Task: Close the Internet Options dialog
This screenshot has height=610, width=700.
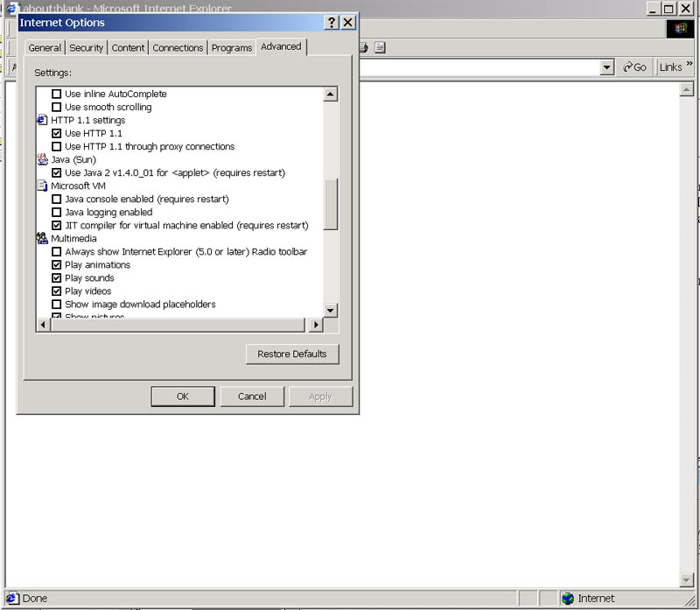Action: [348, 23]
